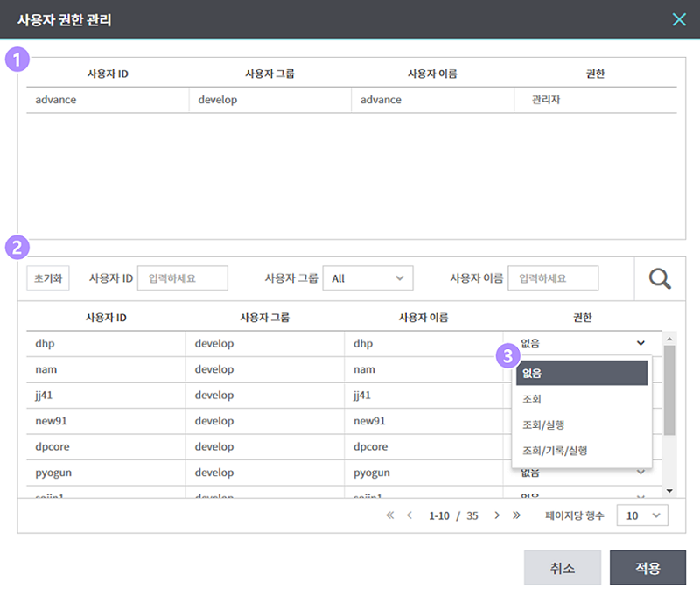Viewport: 700px width, 596px height.
Task: Select 조회/실행 in the permission list
Action: coord(582,424)
